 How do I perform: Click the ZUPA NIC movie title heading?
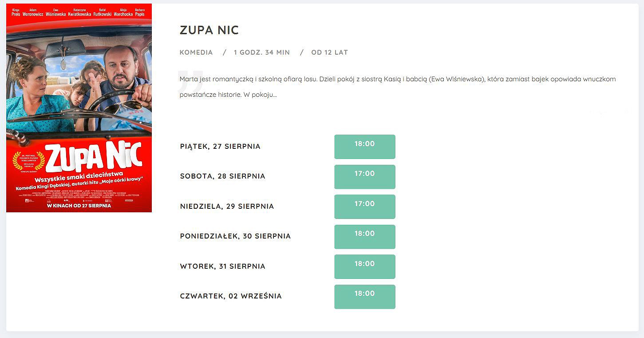tap(209, 30)
